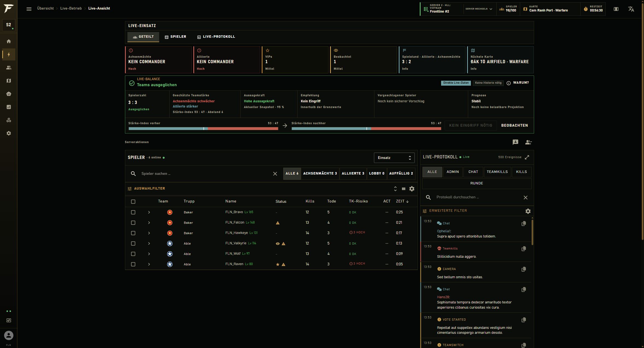Expand the FLN_Bravo row details
This screenshot has height=348, width=644.
point(149,212)
